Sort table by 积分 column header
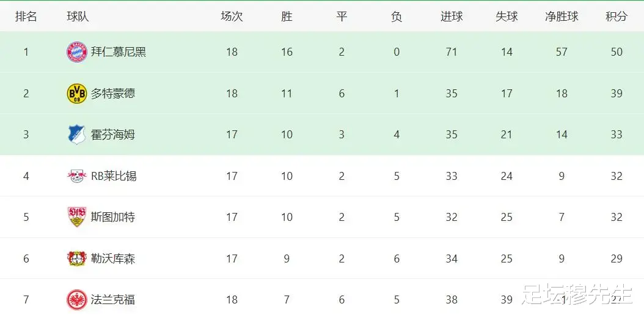This screenshot has height=320, width=644. tap(617, 17)
